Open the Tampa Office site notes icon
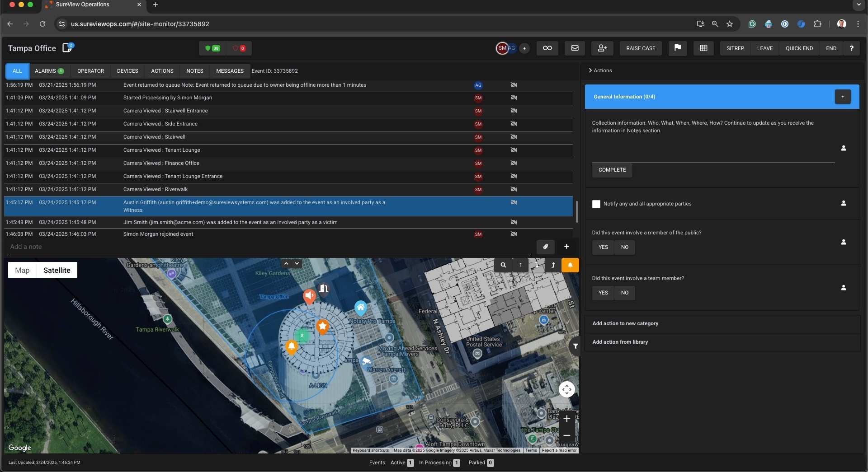The width and height of the screenshot is (868, 472). tap(67, 48)
